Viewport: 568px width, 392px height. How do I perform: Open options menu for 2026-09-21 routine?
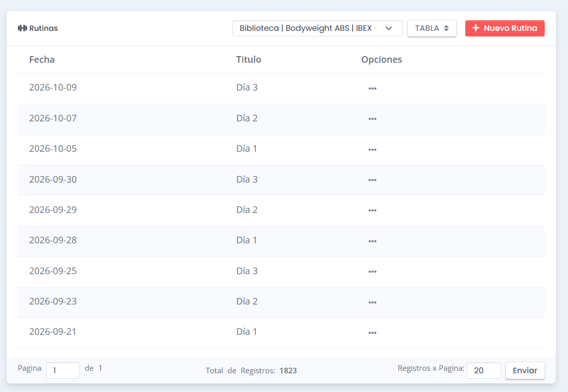point(372,333)
